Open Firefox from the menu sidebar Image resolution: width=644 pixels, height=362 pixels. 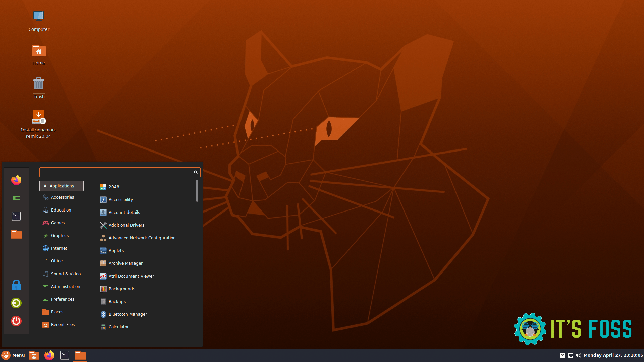pos(16,180)
